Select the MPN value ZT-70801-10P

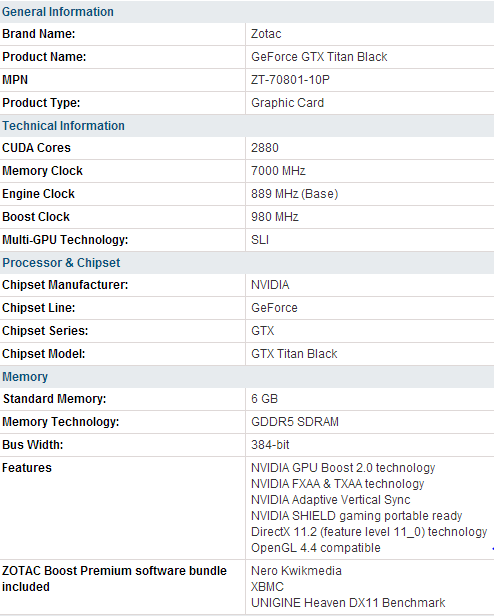[x=290, y=80]
